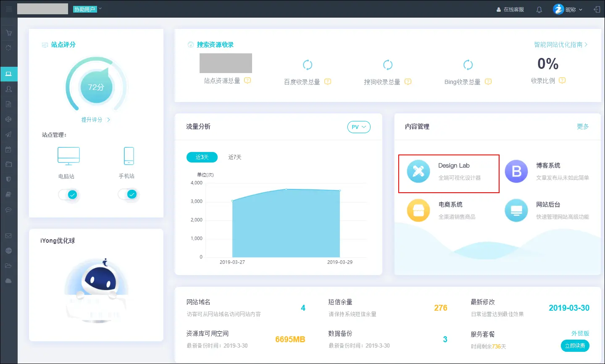This screenshot has width=605, height=364.
Task: Open the PV metric dropdown
Action: 359,127
